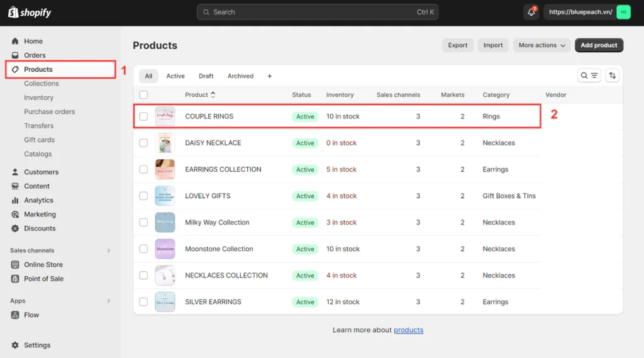Image resolution: width=644 pixels, height=358 pixels.
Task: Open Flow app in sidebar
Action: [x=31, y=315]
